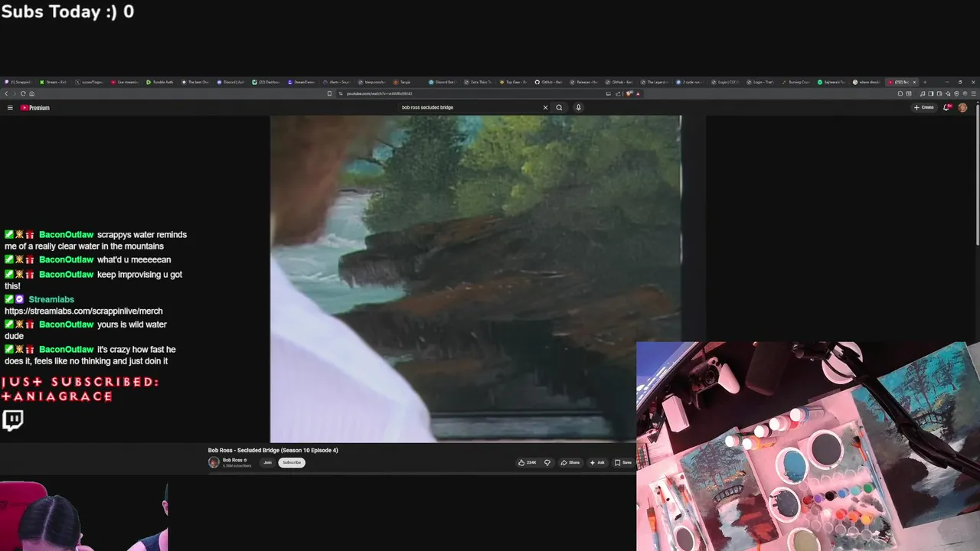The image size is (980, 551).
Task: Click Join channel membership button
Action: point(268,462)
